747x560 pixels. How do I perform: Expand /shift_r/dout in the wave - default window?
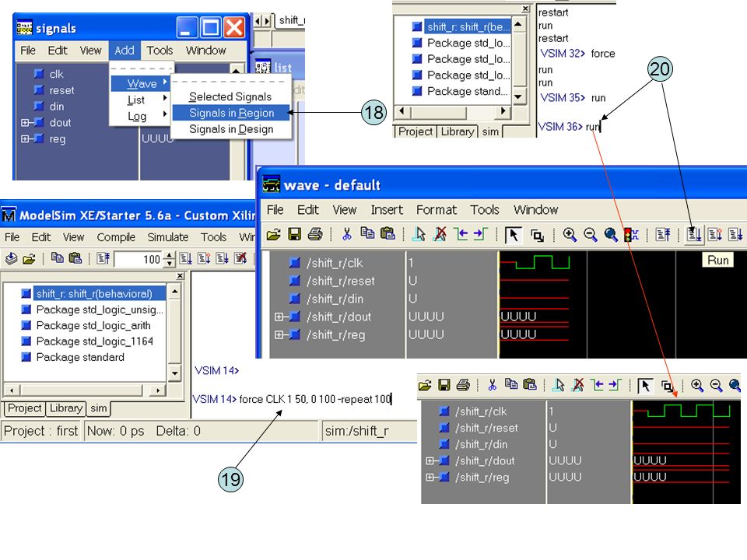click(279, 317)
